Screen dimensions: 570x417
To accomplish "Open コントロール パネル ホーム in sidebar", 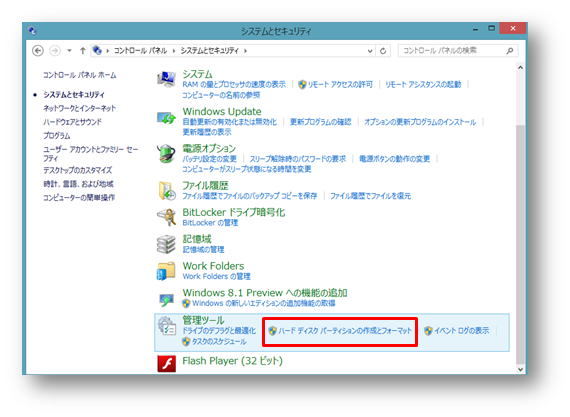I will pyautogui.click(x=80, y=75).
